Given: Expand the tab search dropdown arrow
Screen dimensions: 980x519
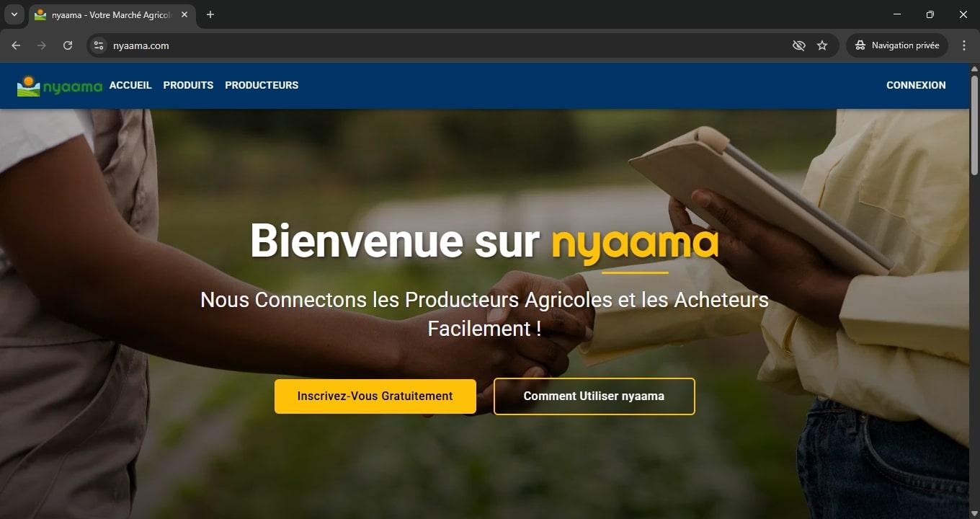Looking at the screenshot, I should coord(14,14).
